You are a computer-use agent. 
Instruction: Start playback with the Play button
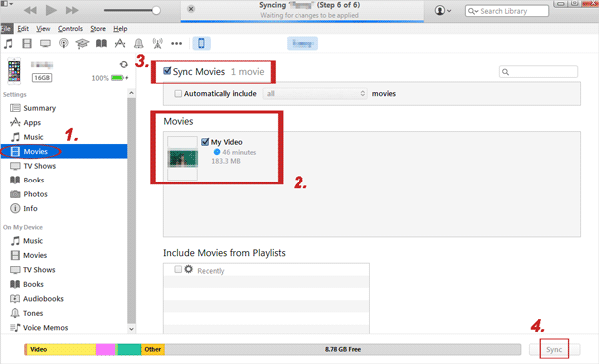click(x=51, y=10)
